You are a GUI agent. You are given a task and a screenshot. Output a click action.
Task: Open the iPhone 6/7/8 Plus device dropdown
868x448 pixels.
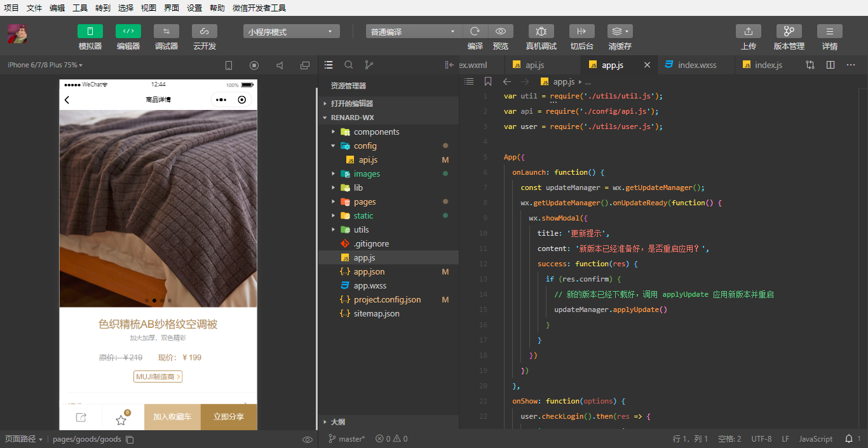45,65
